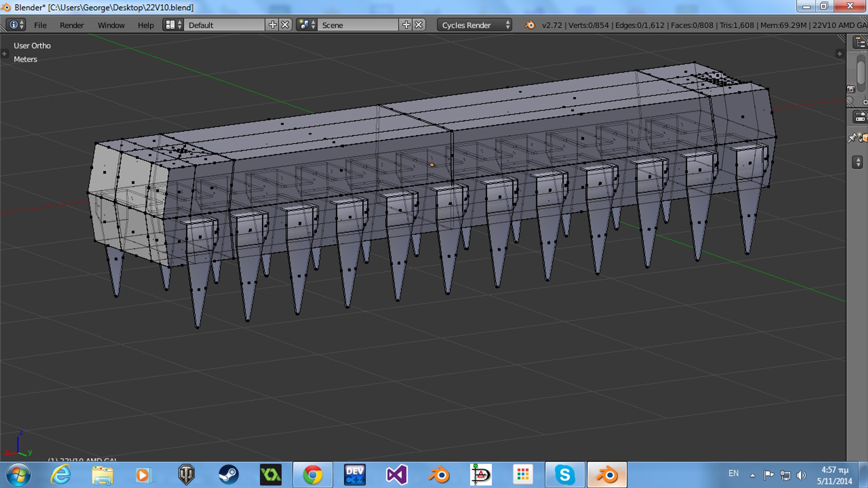
Task: Open the File menu
Action: [x=40, y=25]
